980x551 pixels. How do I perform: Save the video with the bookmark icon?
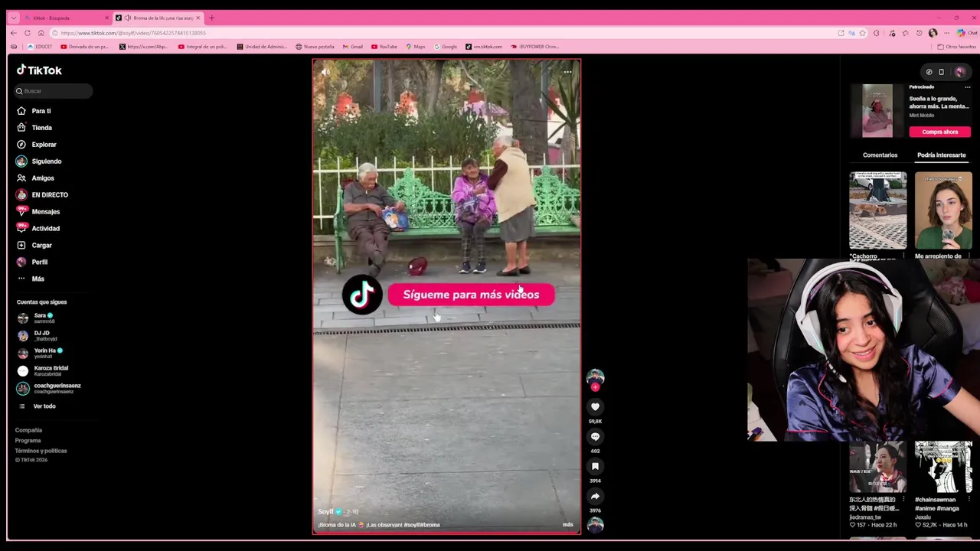[x=595, y=466]
